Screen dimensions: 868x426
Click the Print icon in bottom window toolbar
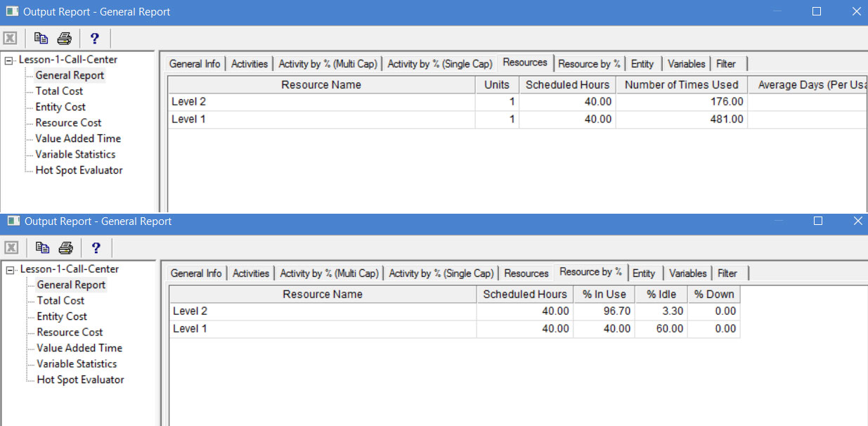coord(65,247)
